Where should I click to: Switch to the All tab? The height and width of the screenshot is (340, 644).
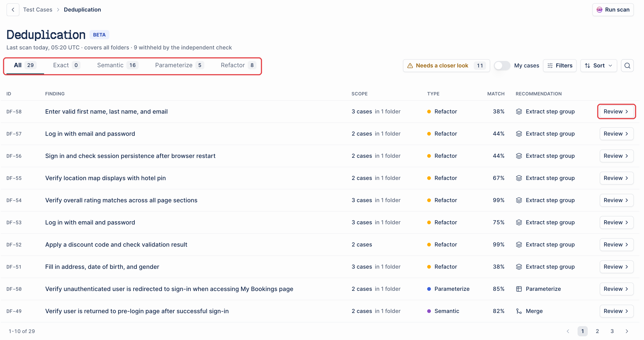[x=25, y=65]
